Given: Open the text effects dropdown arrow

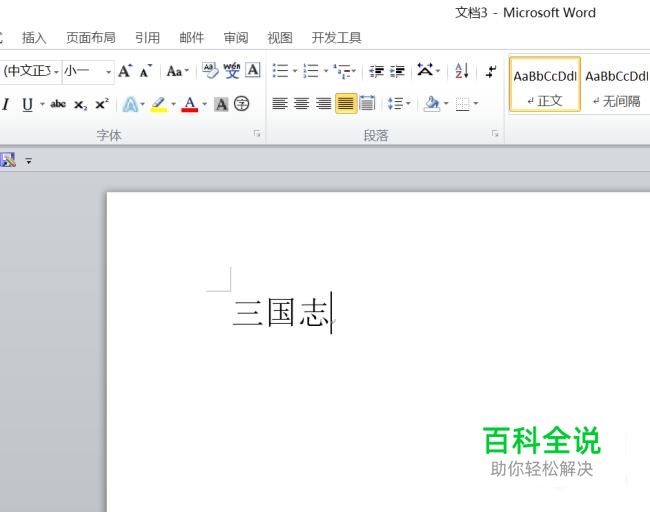Looking at the screenshot, I should pos(142,104).
